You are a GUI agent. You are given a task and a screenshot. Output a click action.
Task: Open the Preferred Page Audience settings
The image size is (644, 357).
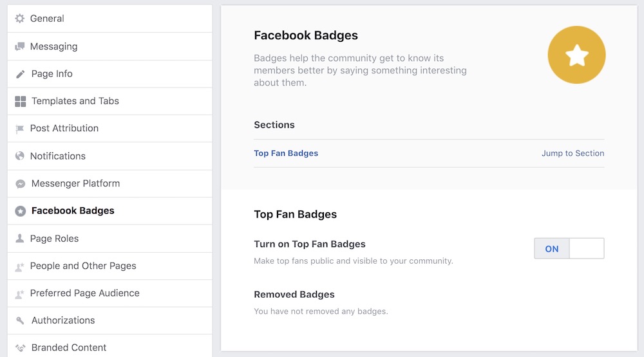point(109,293)
